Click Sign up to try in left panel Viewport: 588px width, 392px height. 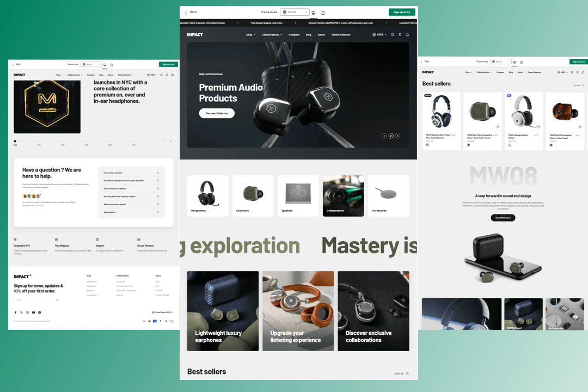[168, 65]
